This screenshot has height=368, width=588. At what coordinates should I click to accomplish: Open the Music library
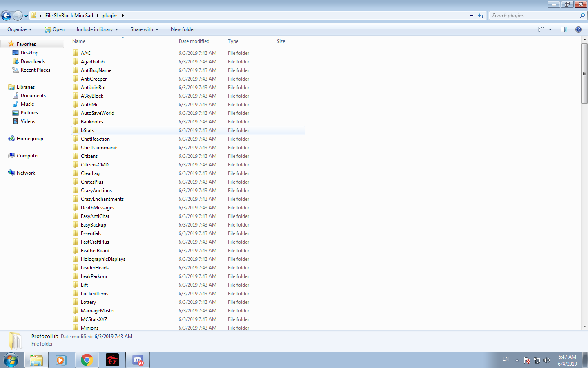(27, 104)
